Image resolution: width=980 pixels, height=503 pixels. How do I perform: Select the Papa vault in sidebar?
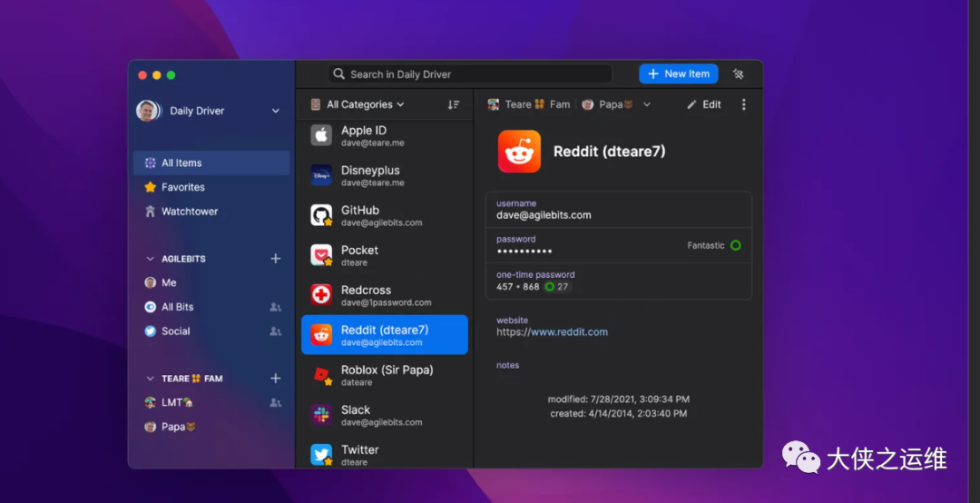pyautogui.click(x=211, y=427)
